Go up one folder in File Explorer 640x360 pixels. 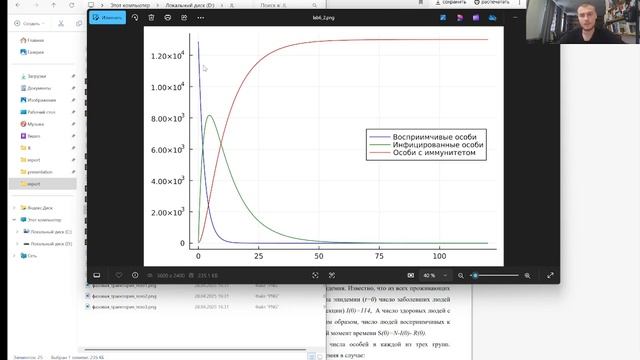53,5
